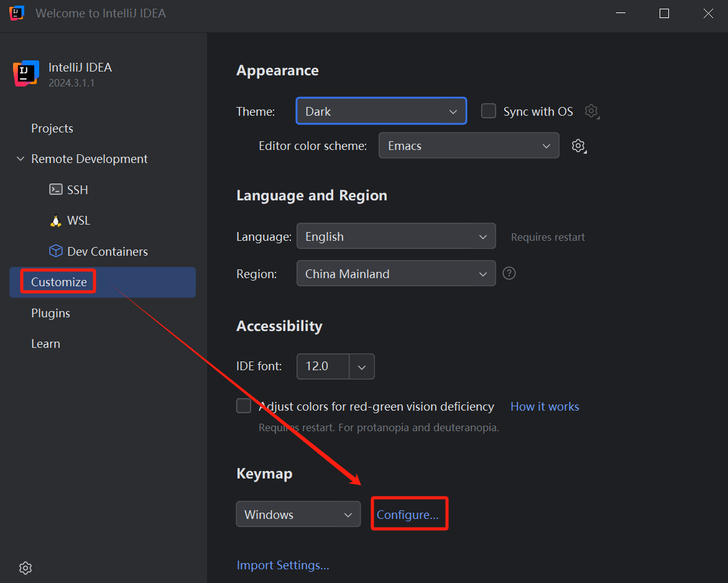Collapse the Remote Development tree chevron
This screenshot has width=728, height=583.
click(21, 159)
